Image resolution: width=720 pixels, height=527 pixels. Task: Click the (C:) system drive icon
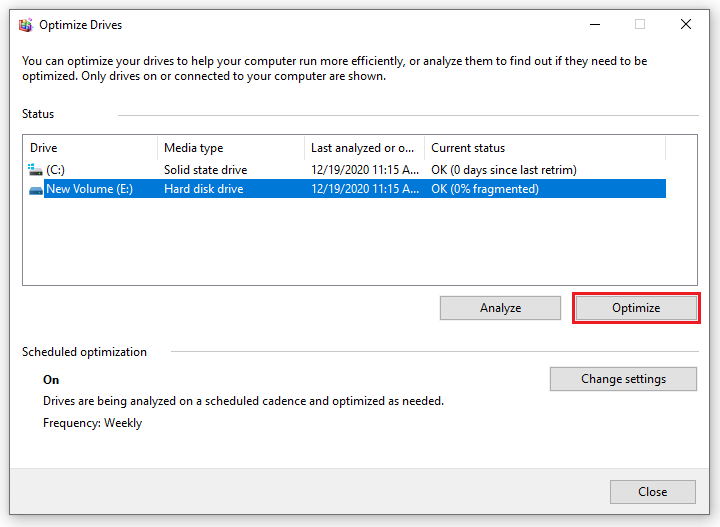(x=36, y=170)
